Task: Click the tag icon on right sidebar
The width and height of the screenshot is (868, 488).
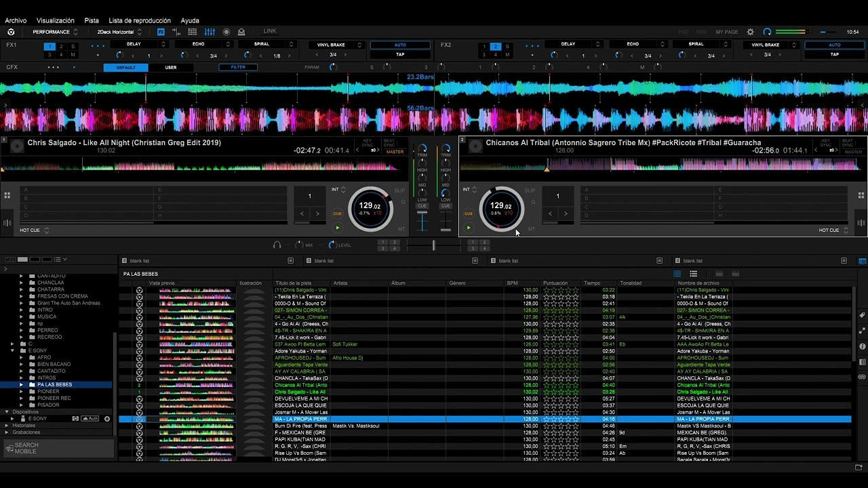Action: pyautogui.click(x=862, y=316)
